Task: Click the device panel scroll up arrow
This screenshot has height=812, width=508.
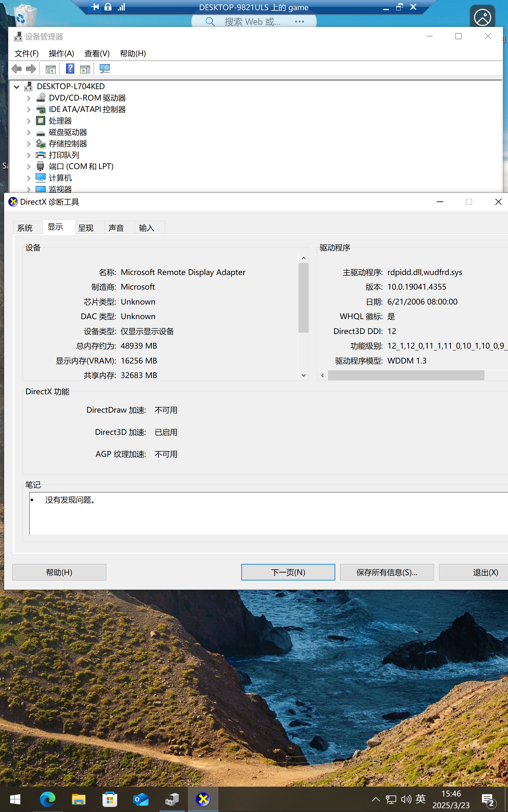Action: (304, 258)
